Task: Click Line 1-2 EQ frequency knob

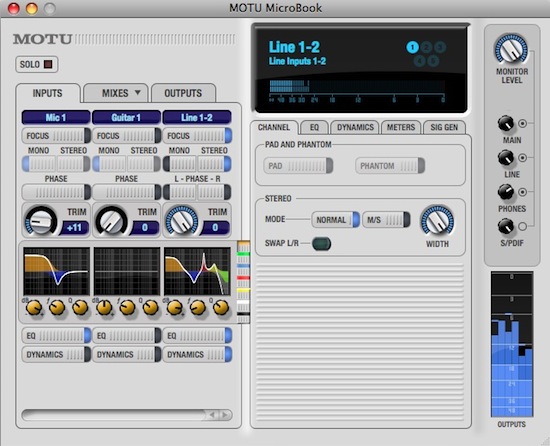Action: [198, 308]
